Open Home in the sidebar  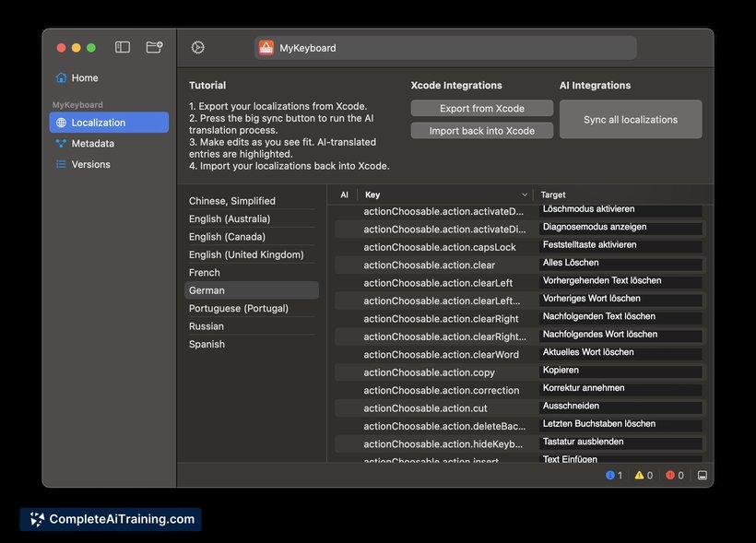tap(84, 78)
